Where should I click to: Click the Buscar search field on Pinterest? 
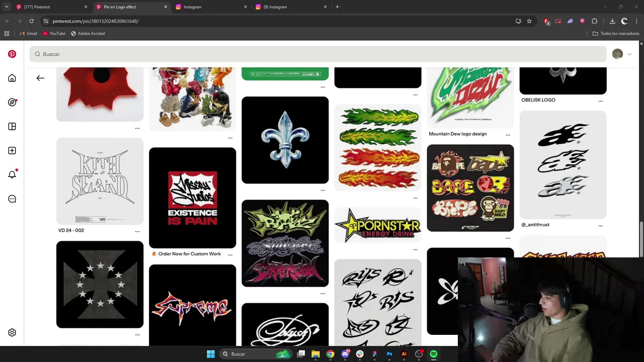point(318,54)
